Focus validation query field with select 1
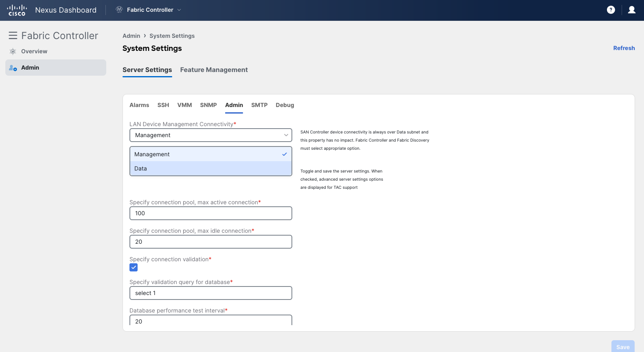This screenshot has height=352, width=644. [x=211, y=293]
